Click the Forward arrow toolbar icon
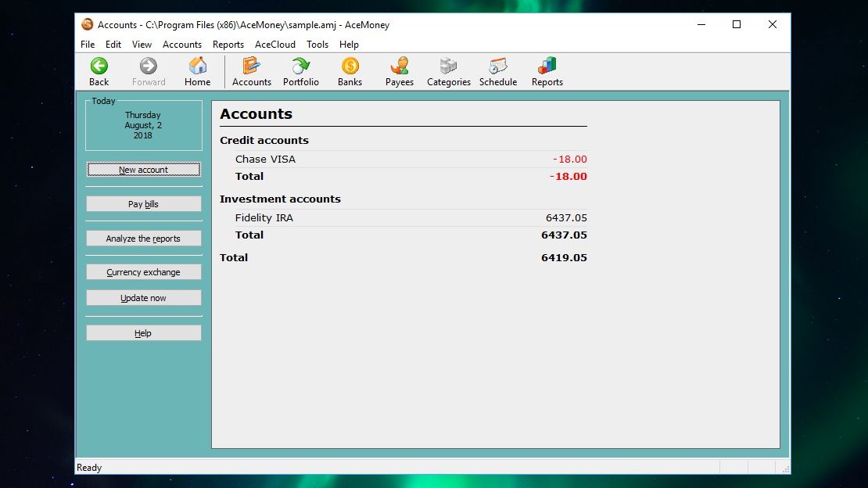This screenshot has width=868, height=488. 148,66
